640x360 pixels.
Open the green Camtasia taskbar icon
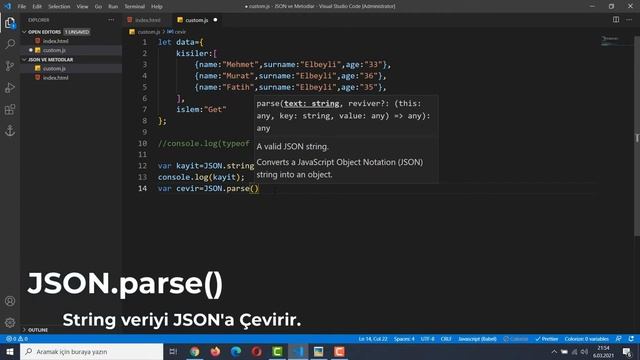[278, 351]
